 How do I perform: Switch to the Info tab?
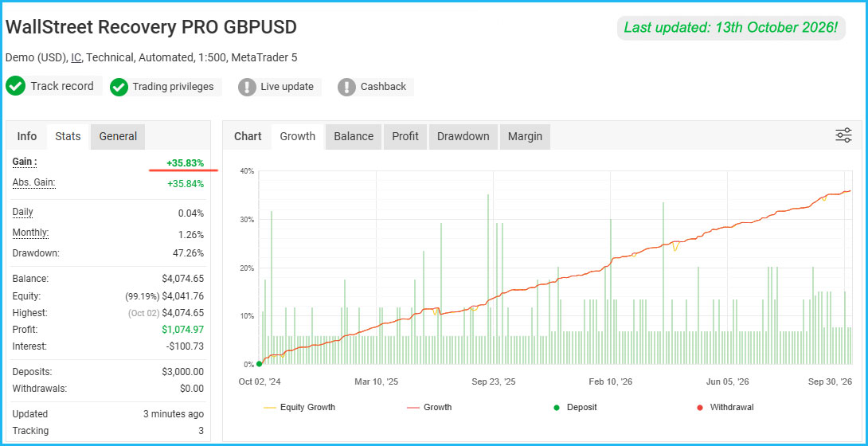point(26,136)
